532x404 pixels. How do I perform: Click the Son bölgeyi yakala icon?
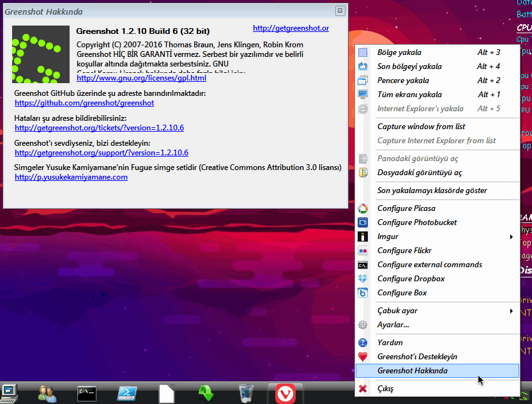coord(363,66)
